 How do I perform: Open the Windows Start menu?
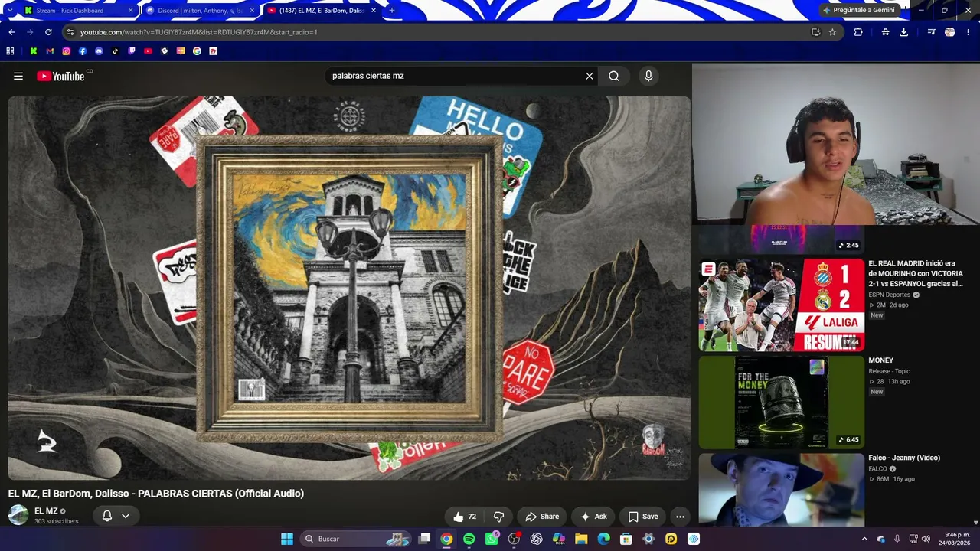click(287, 539)
